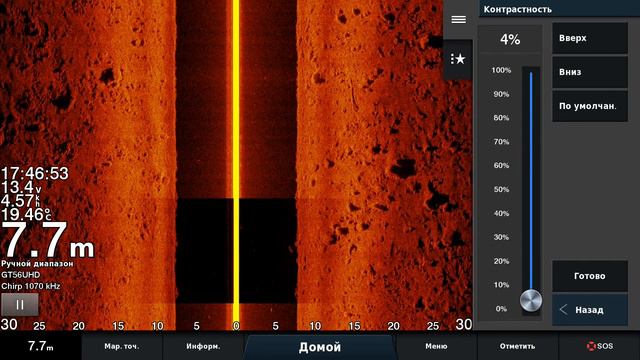Pause the sonar with the pause button
Image resolution: width=640 pixels, height=360 pixels.
click(x=20, y=304)
